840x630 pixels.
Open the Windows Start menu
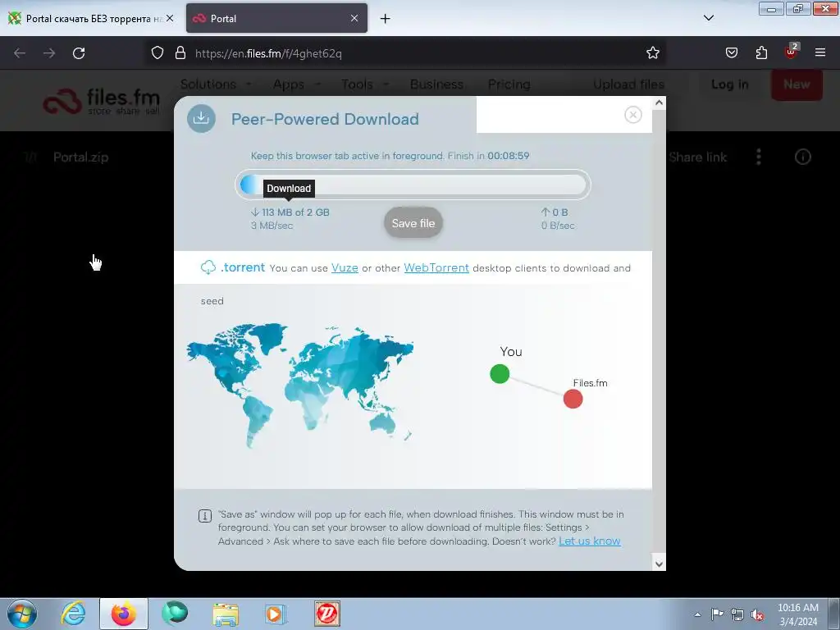22,614
